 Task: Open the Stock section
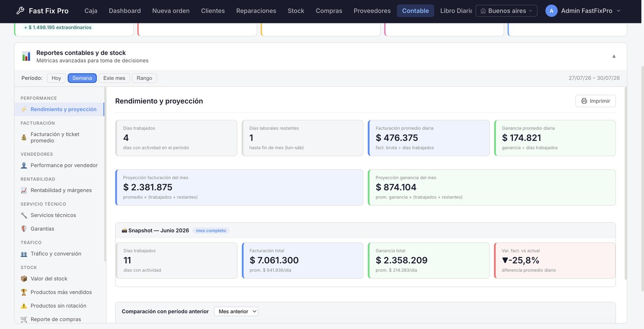296,11
